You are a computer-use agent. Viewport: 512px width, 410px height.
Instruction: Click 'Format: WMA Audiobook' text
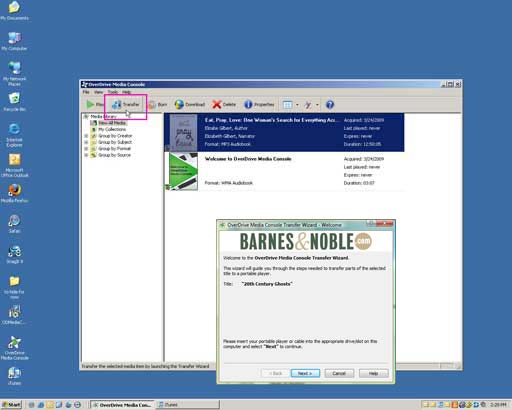[229, 183]
